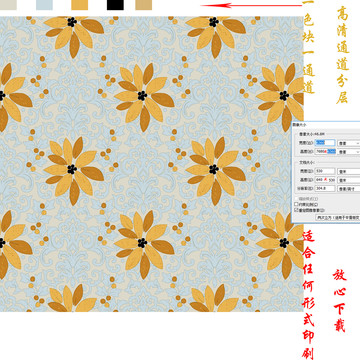Screen dimensions: 360x360
Task: Select the golden yellow color swatch
Action: tap(80, 5)
